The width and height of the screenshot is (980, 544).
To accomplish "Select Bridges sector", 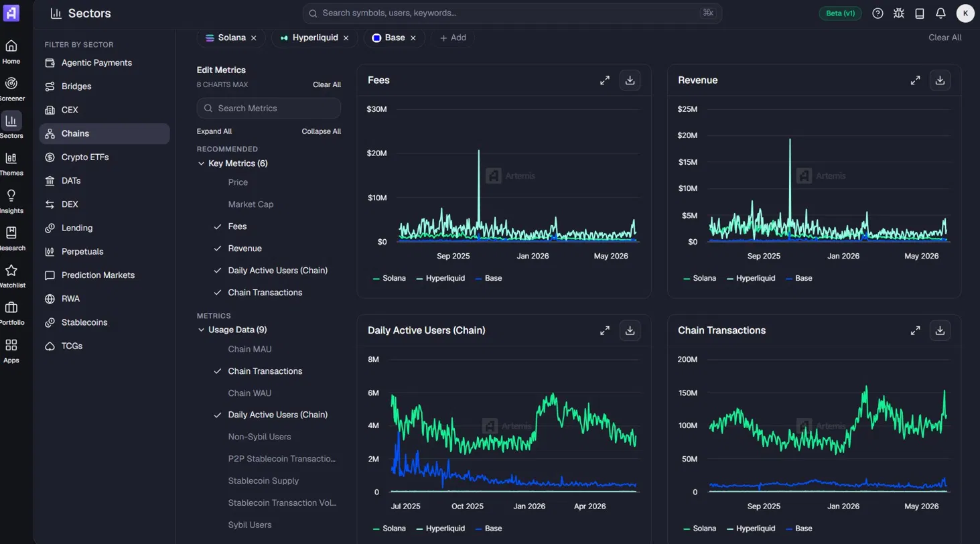I will point(104,86).
